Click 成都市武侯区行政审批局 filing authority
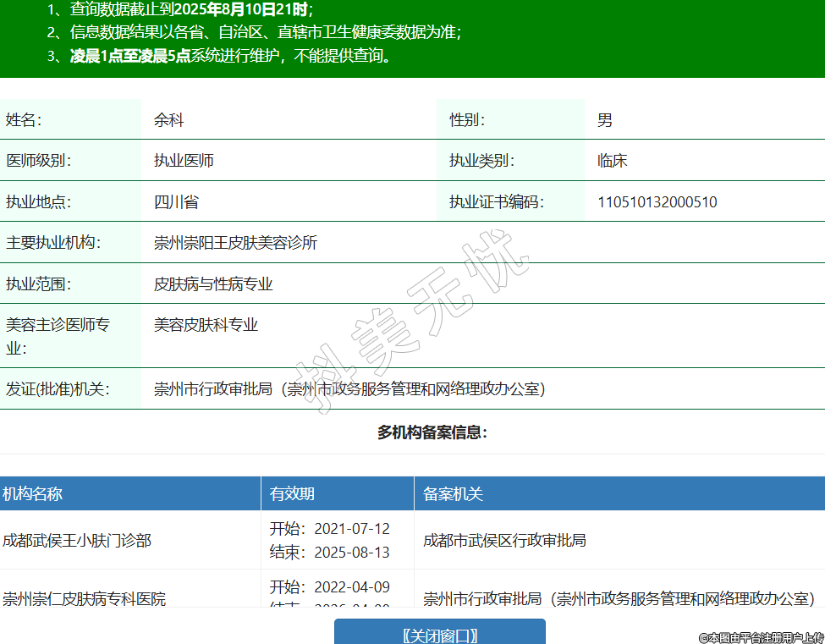Viewport: 825px width, 644px height. click(x=504, y=540)
